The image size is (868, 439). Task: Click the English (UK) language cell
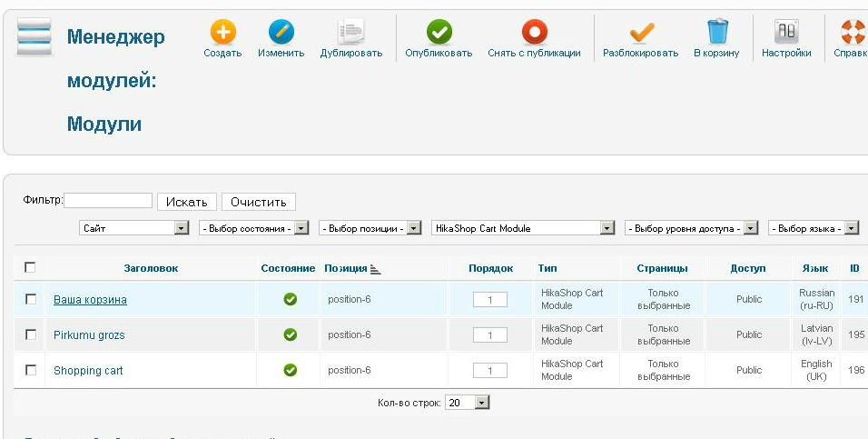816,370
